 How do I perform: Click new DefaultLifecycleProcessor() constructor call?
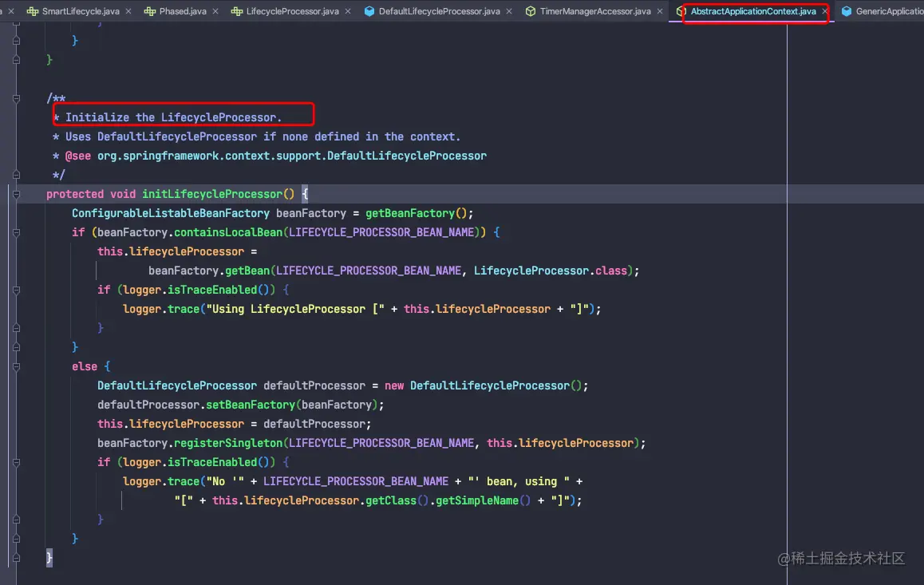coord(484,385)
